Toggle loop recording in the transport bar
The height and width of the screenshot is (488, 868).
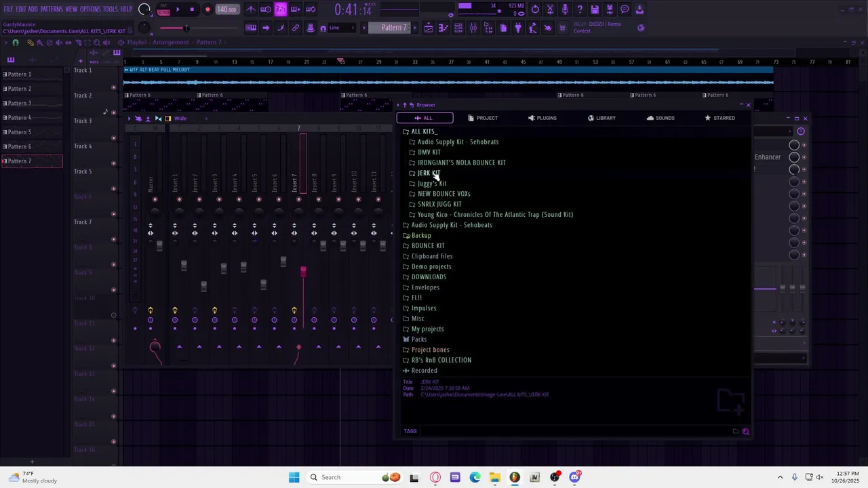pyautogui.click(x=311, y=9)
